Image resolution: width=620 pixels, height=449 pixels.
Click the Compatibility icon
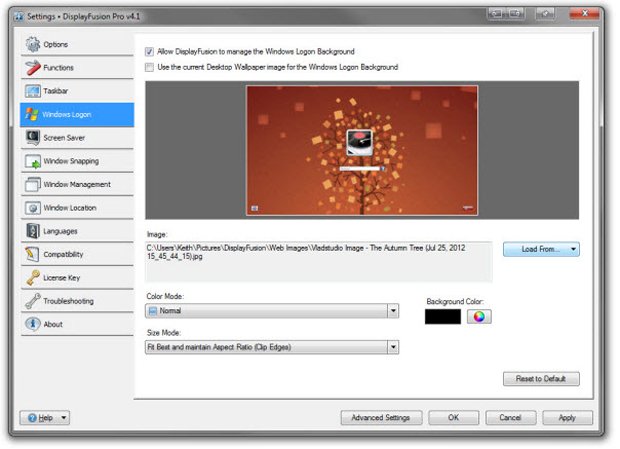click(x=32, y=254)
